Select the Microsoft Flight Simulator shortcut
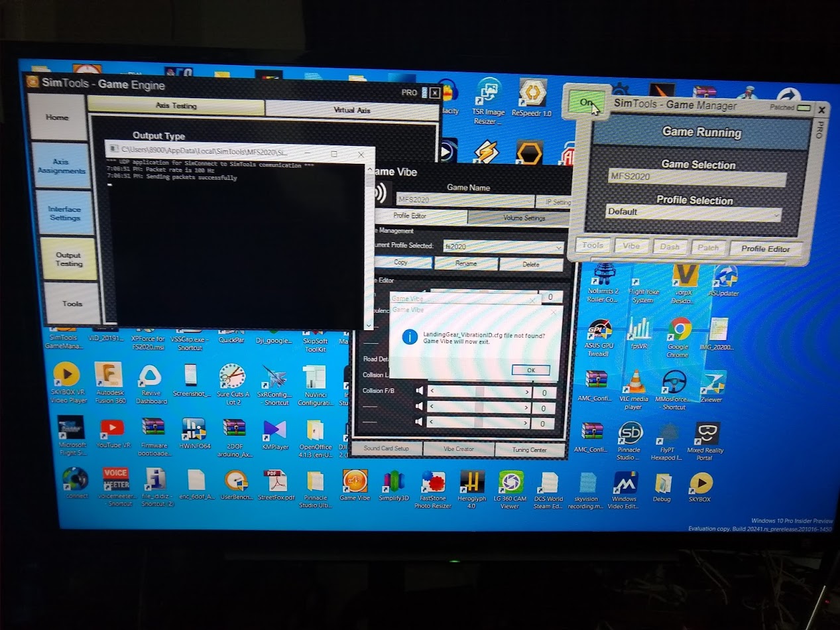The image size is (840, 630). pyautogui.click(x=72, y=436)
